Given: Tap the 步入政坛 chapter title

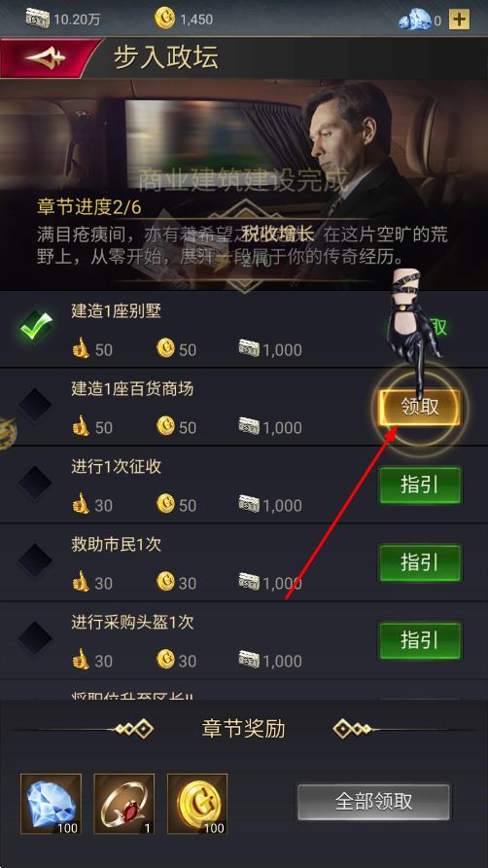Looking at the screenshot, I should tap(165, 57).
